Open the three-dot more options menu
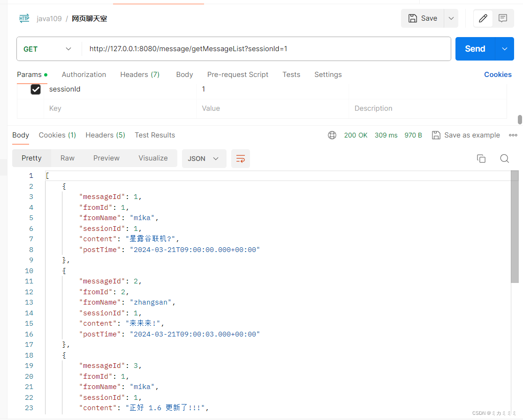This screenshot has width=523, height=420. pyautogui.click(x=513, y=135)
